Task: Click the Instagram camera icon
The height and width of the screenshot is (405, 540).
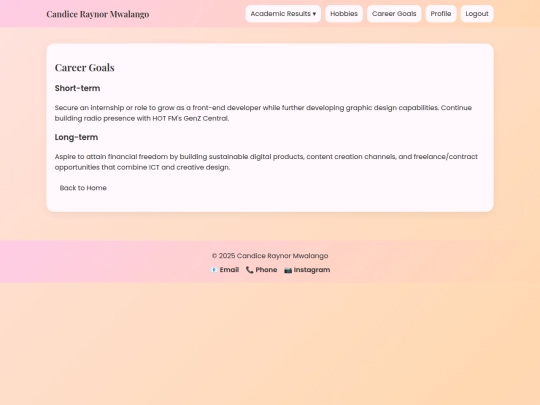Action: (x=288, y=270)
